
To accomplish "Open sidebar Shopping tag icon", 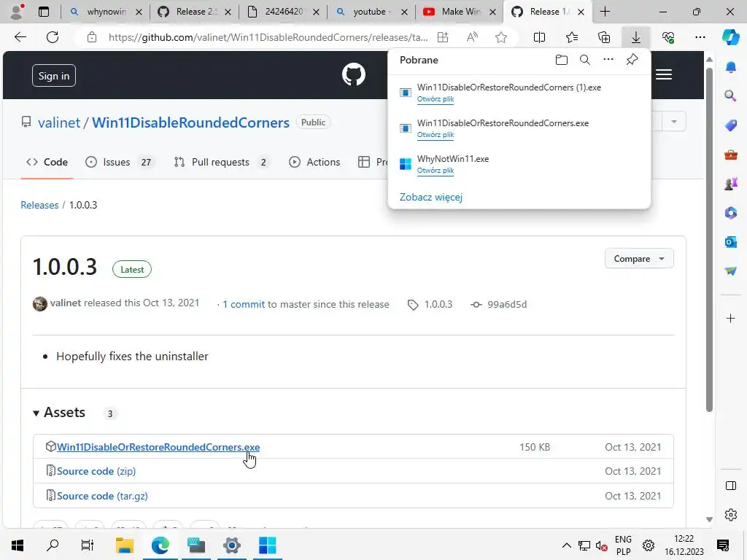I will pos(730,125).
